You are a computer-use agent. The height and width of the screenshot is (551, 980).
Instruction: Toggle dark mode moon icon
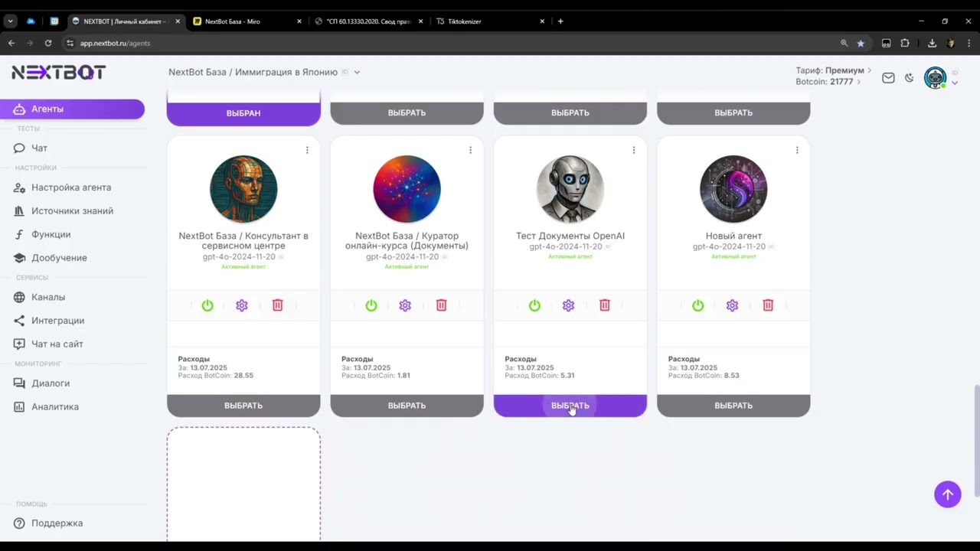click(910, 77)
